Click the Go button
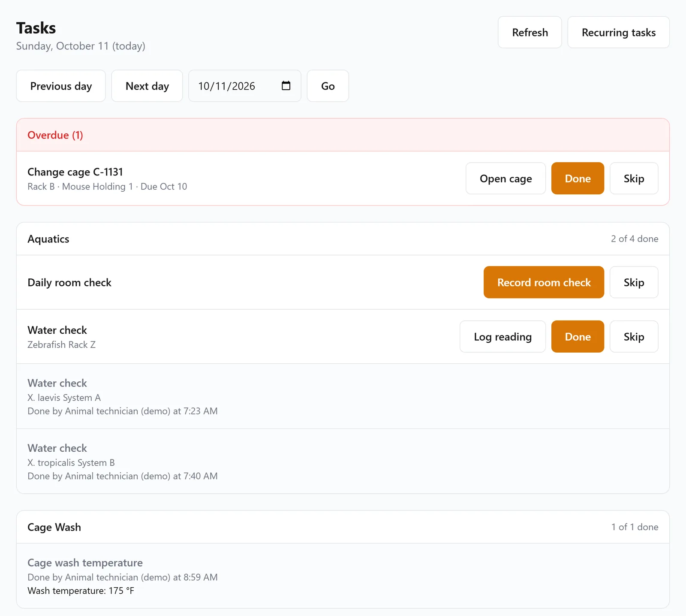Screen dimensions: 686x616 pyautogui.click(x=328, y=86)
